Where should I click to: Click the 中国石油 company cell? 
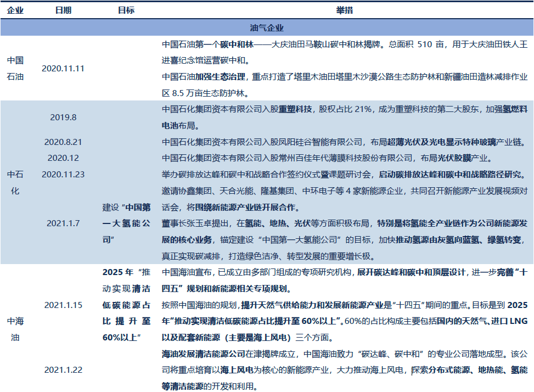pyautogui.click(x=15, y=69)
